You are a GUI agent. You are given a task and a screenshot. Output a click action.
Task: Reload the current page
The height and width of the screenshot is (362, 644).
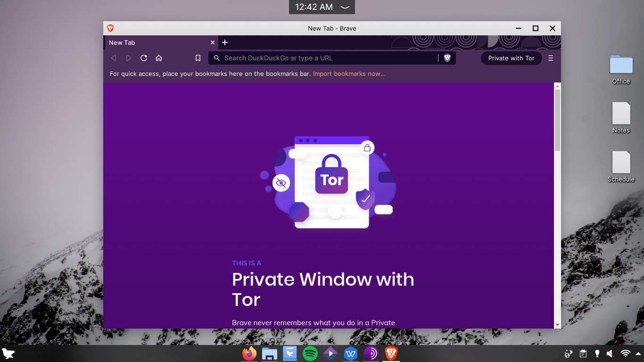144,58
